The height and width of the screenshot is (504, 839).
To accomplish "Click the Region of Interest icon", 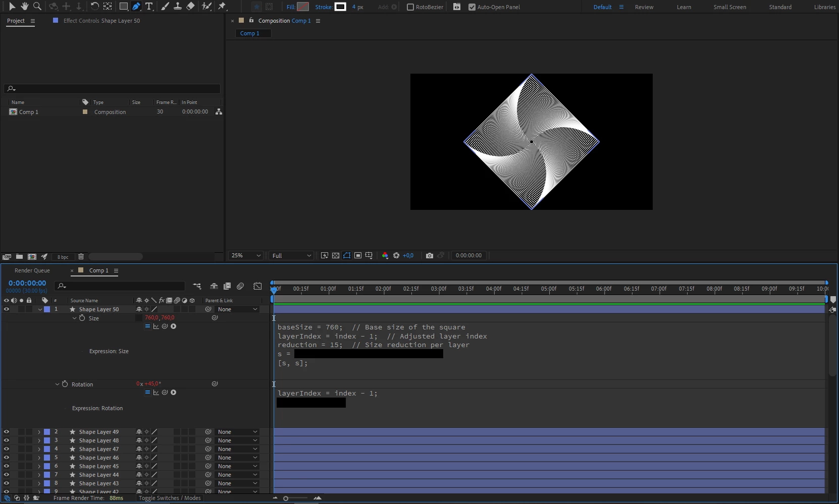I will click(358, 255).
